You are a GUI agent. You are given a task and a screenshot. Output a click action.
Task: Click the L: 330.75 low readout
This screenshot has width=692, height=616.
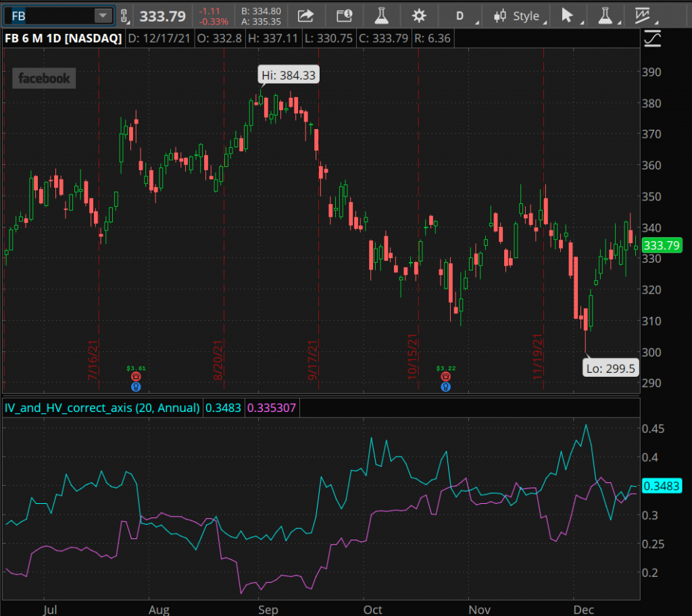pos(328,38)
